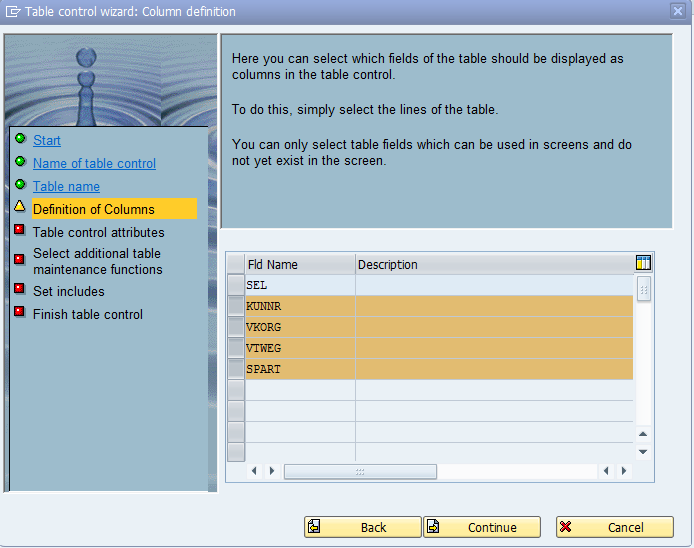Click red status icon beside Set includes
The image size is (694, 548).
(19, 289)
